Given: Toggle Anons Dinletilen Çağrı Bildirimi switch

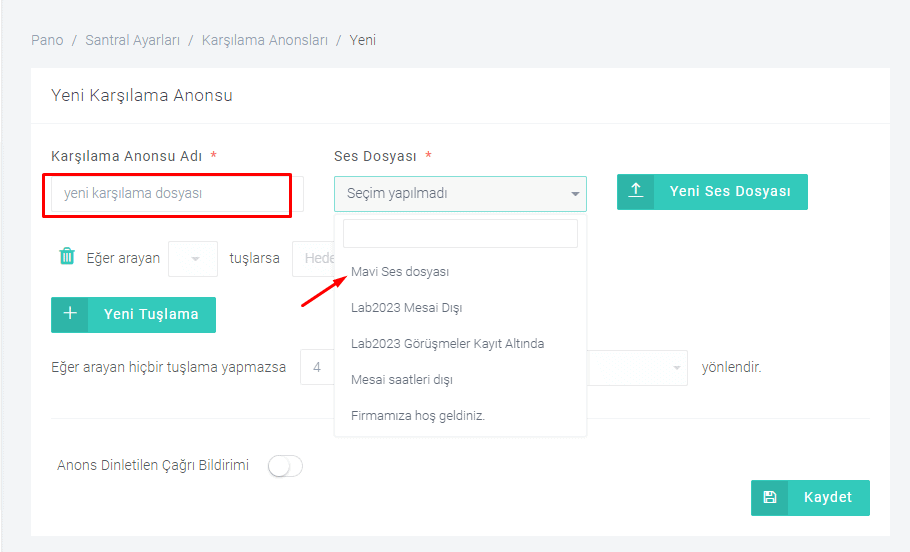Looking at the screenshot, I should [x=285, y=466].
